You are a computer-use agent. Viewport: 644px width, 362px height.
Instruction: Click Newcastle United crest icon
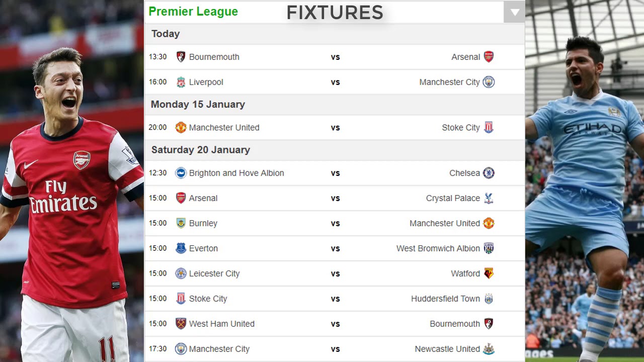coord(489,349)
